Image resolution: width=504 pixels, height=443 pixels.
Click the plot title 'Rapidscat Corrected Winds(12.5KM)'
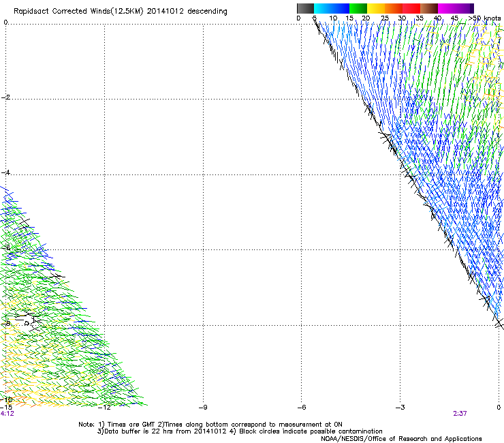tap(78, 12)
